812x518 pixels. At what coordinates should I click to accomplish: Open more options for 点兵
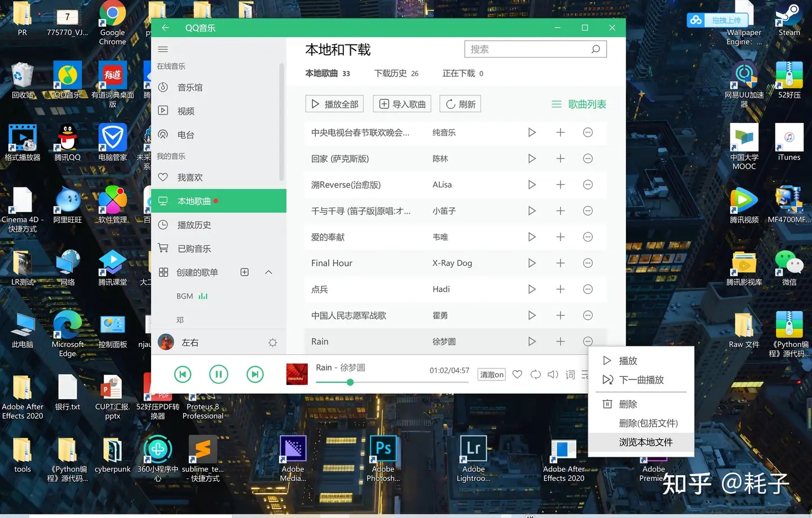(x=588, y=289)
